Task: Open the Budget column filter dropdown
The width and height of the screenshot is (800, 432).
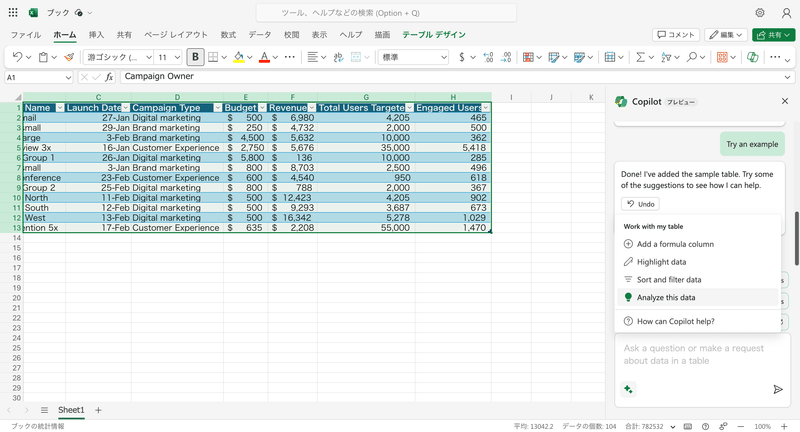Action: (x=262, y=108)
